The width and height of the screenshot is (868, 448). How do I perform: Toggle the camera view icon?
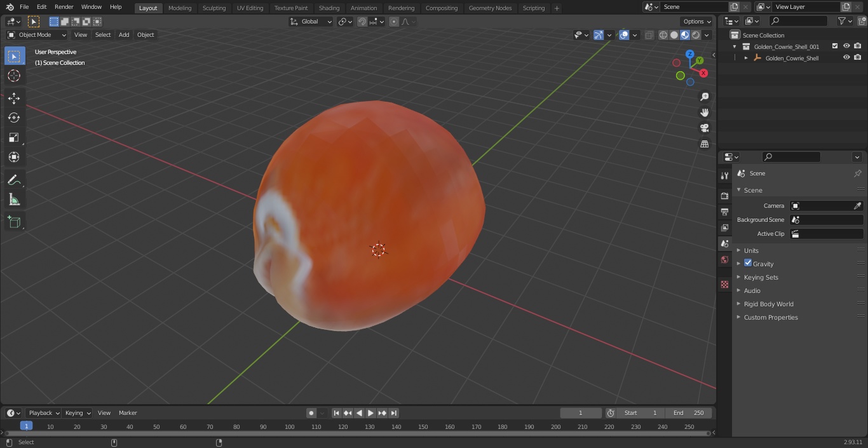point(704,128)
